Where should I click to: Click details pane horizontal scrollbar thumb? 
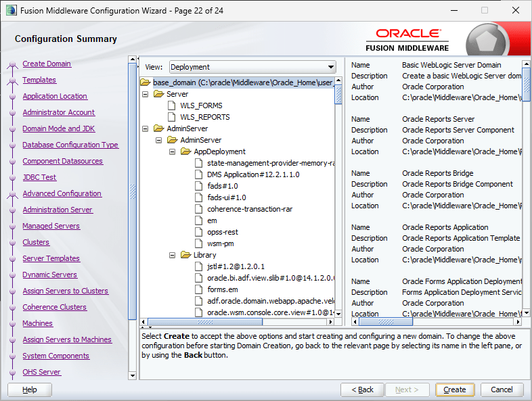click(386, 322)
